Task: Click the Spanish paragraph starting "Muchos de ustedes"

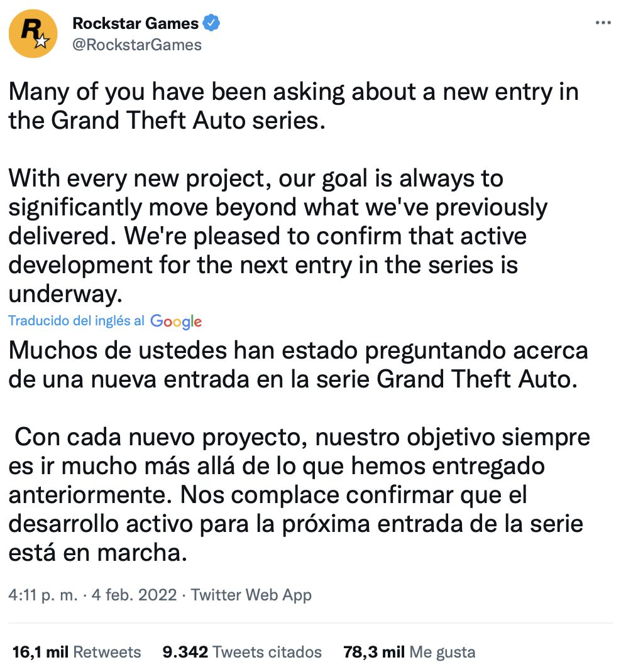Action: coord(298,365)
